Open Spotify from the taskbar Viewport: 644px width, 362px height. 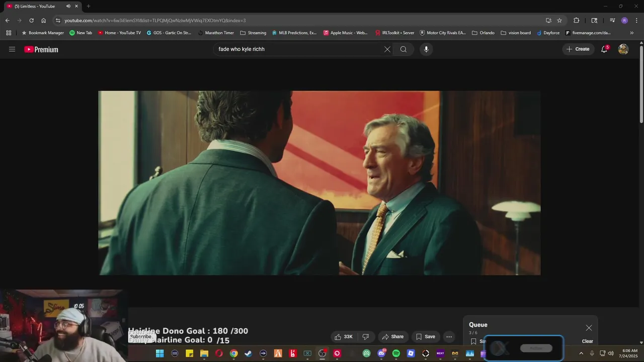(x=396, y=353)
